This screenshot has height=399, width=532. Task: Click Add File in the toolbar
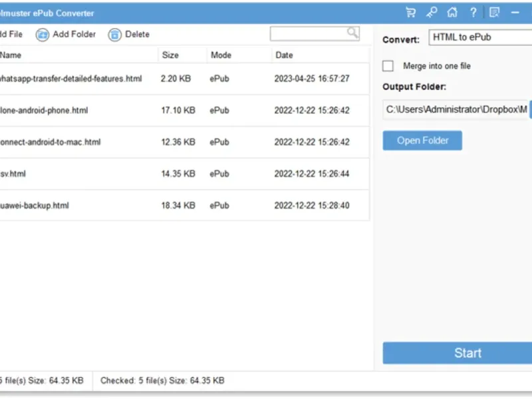[11, 35]
